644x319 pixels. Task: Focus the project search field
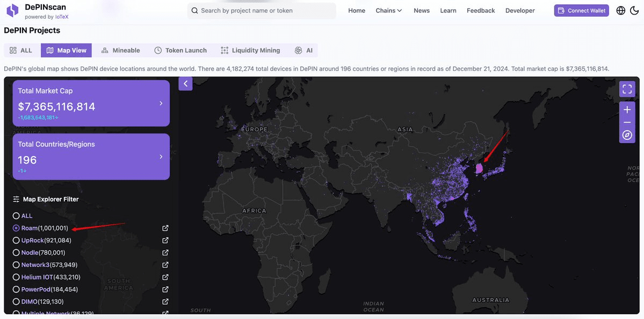pos(262,11)
